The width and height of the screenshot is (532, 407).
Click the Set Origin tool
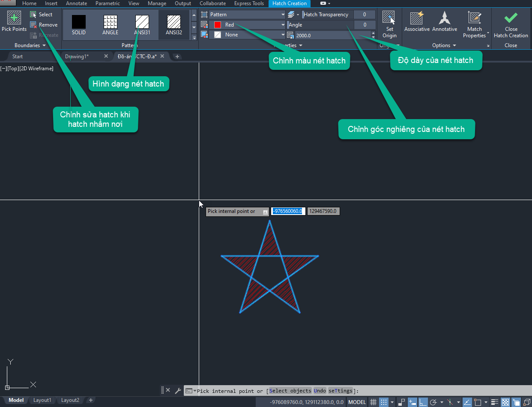coord(389,25)
